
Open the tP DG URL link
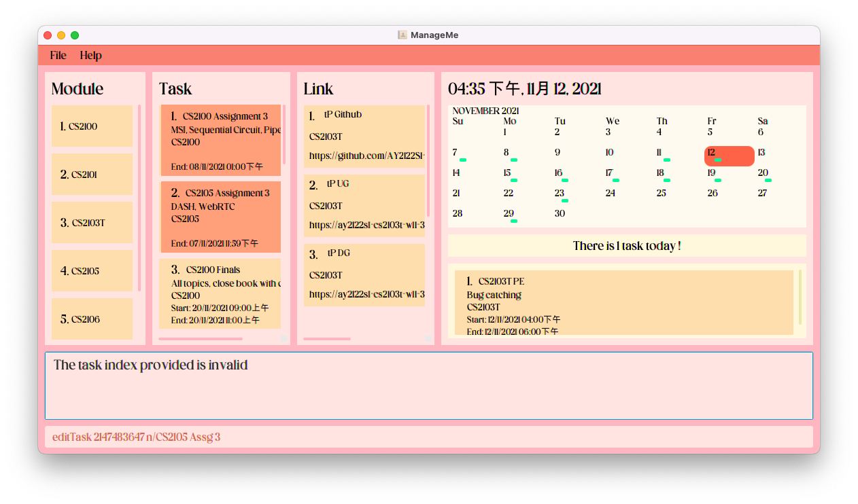366,294
